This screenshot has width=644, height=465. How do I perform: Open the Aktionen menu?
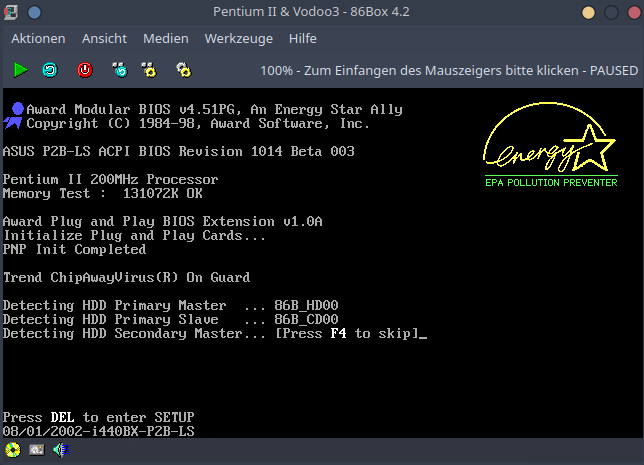tap(38, 39)
